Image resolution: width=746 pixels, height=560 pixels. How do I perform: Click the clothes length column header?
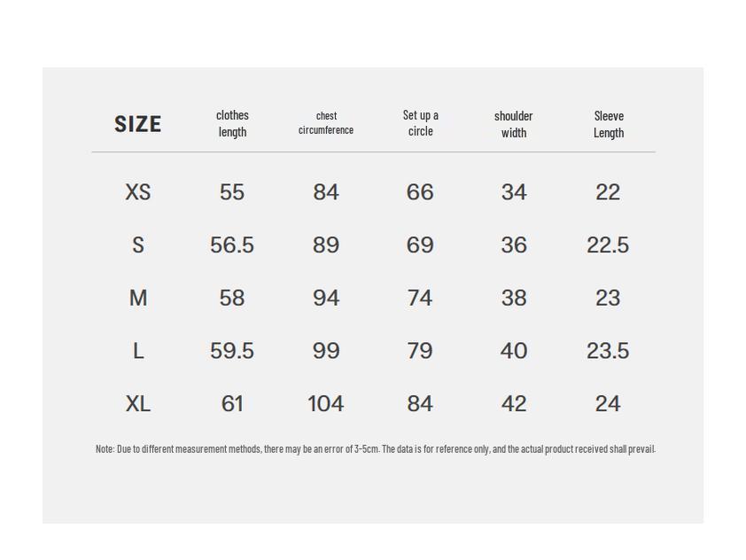tap(232, 123)
